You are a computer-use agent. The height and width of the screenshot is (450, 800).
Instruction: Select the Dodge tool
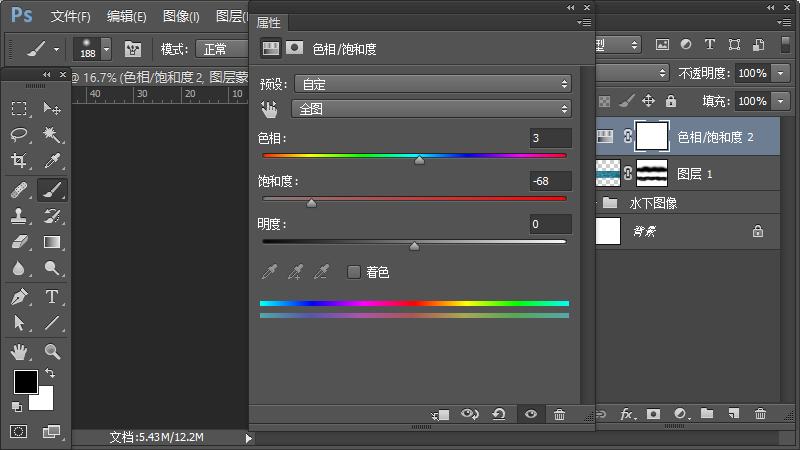tap(52, 268)
